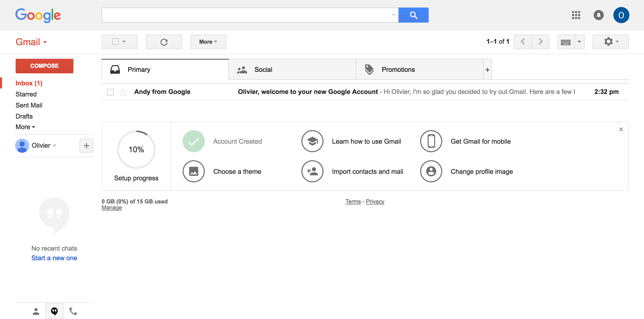The width and height of the screenshot is (644, 319).
Task: Click the COMPOSE button
Action: pyautogui.click(x=44, y=66)
